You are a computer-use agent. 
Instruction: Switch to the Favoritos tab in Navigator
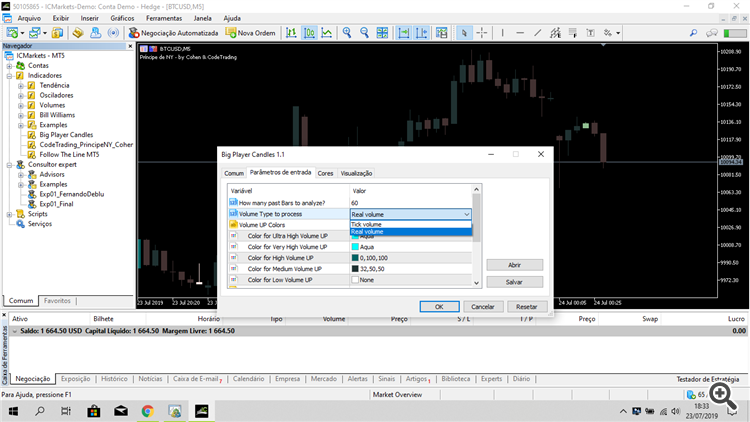click(57, 301)
